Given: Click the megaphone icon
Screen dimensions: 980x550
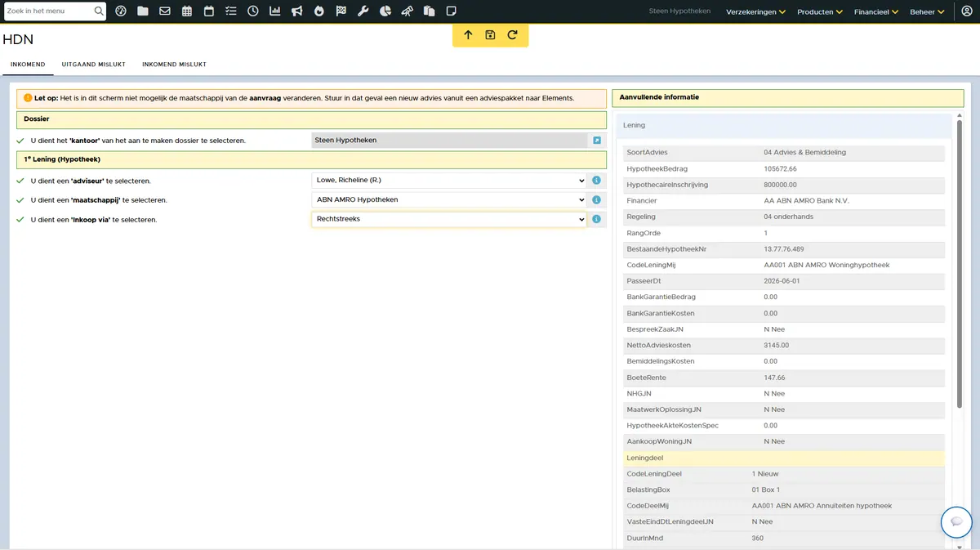Looking at the screenshot, I should (x=297, y=11).
